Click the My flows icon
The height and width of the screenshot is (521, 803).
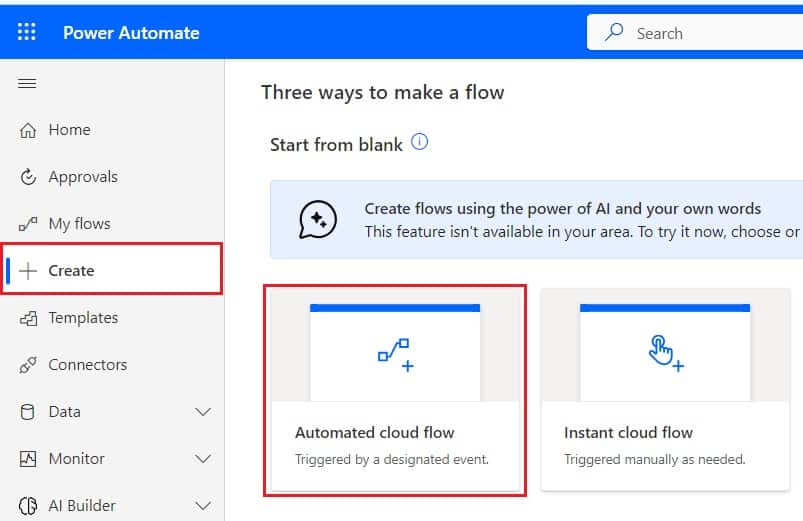(x=28, y=224)
